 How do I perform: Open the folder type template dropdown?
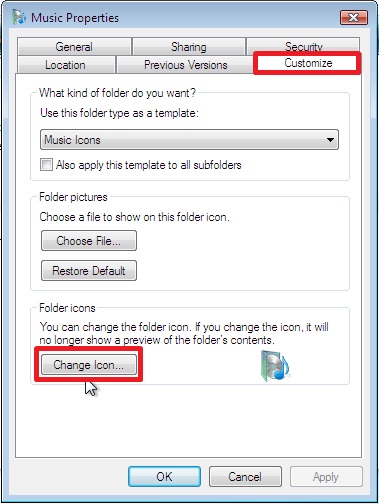point(189,140)
